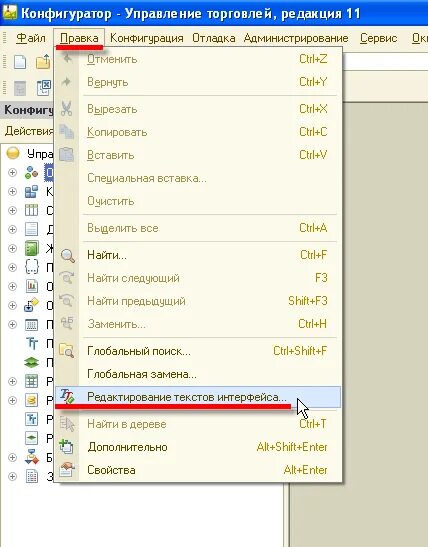Click the processing icon with yellow diamond

(31, 305)
